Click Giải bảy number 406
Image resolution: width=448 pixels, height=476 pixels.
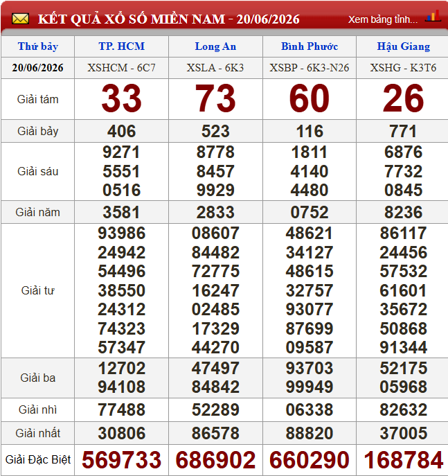pos(122,131)
